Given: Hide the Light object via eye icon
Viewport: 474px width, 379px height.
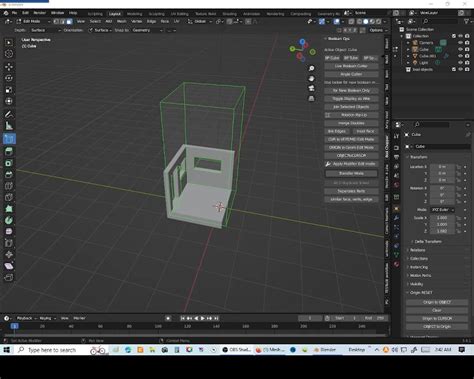Looking at the screenshot, I should [460, 62].
